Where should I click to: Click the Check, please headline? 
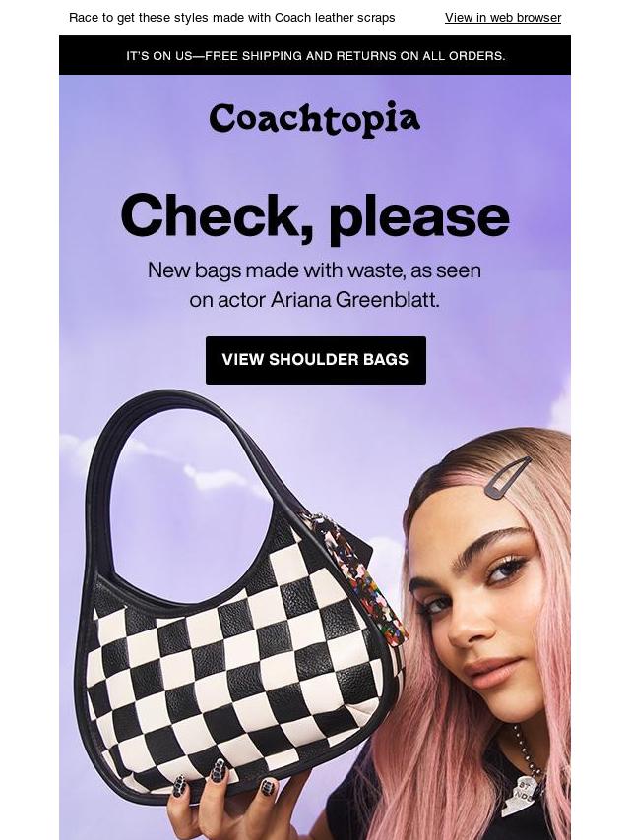coord(315,215)
